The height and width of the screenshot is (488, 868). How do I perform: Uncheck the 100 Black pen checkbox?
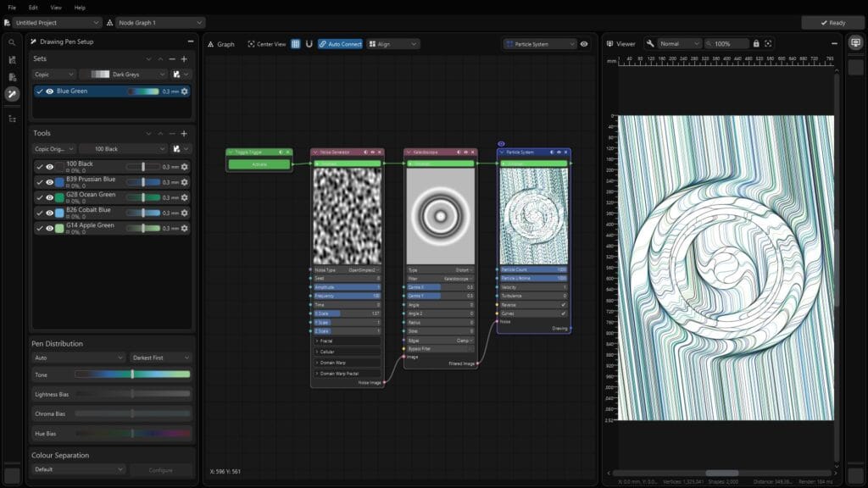click(39, 167)
